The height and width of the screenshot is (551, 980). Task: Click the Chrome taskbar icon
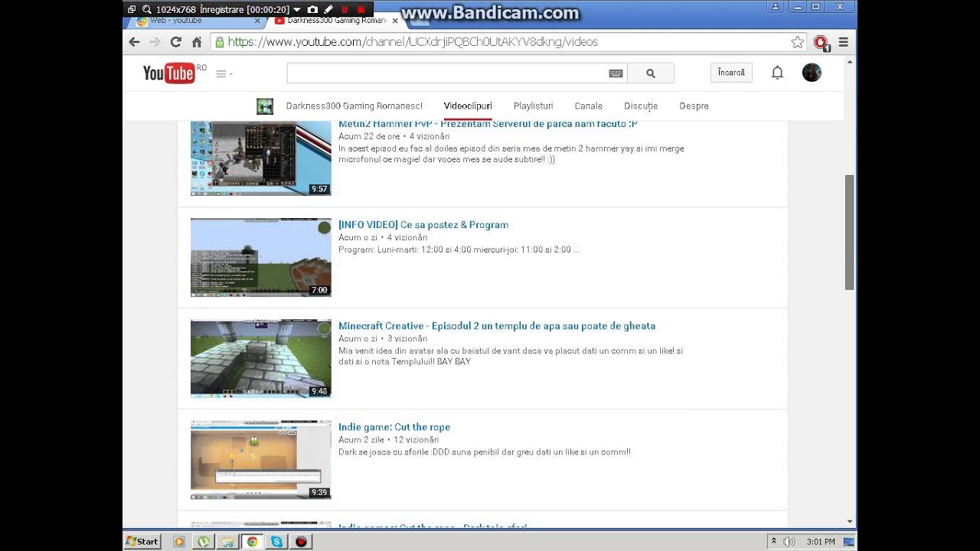(252, 541)
